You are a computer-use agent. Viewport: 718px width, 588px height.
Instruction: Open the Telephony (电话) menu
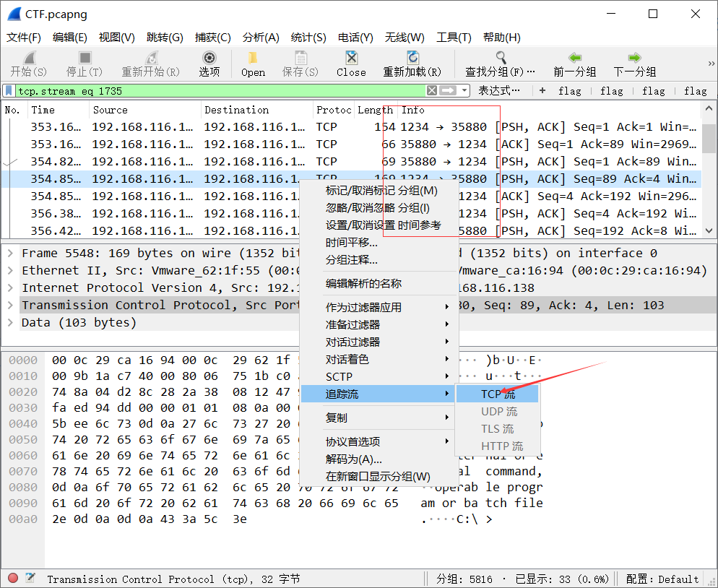point(355,38)
